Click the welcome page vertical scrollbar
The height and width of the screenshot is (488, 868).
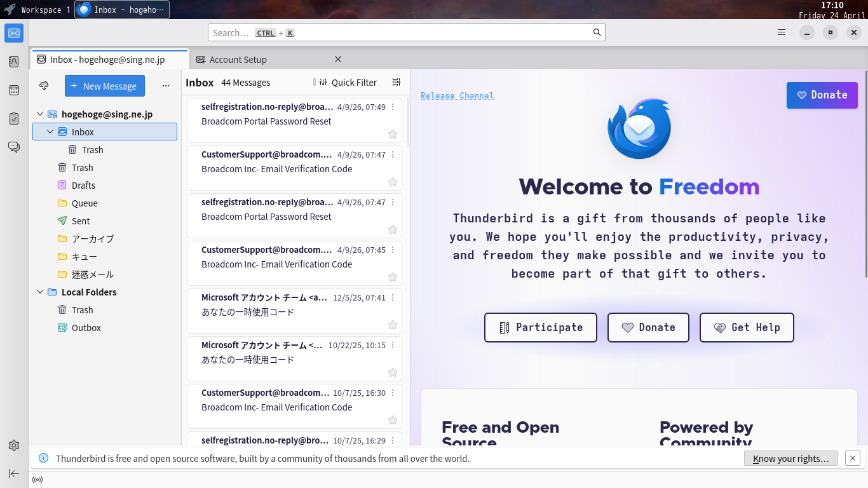[x=865, y=173]
